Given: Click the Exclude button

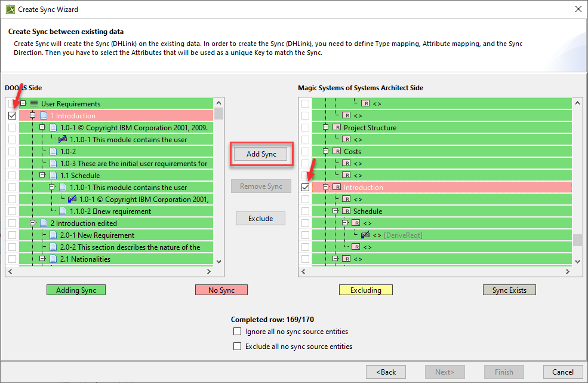Looking at the screenshot, I should coord(260,219).
